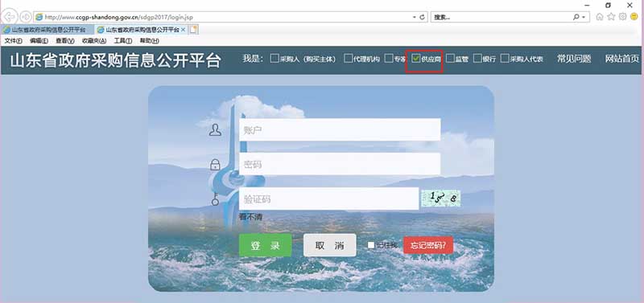Open the browser home page icon

tap(600, 17)
